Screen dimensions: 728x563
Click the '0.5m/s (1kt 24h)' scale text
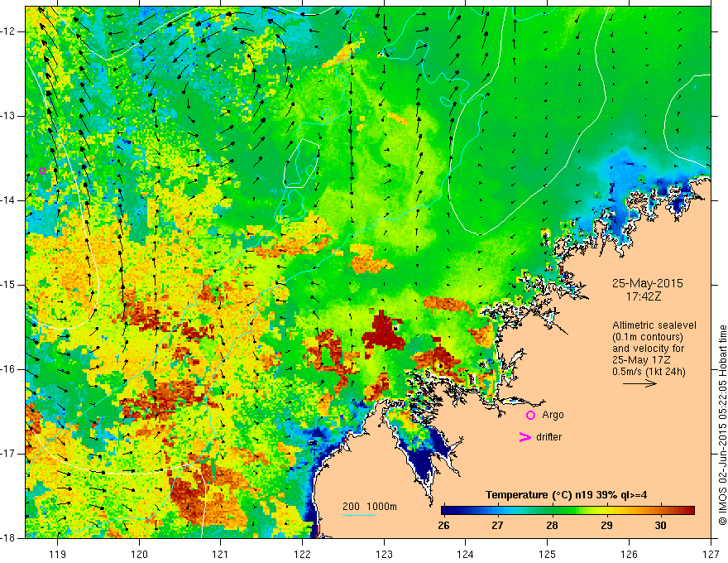[649, 371]
